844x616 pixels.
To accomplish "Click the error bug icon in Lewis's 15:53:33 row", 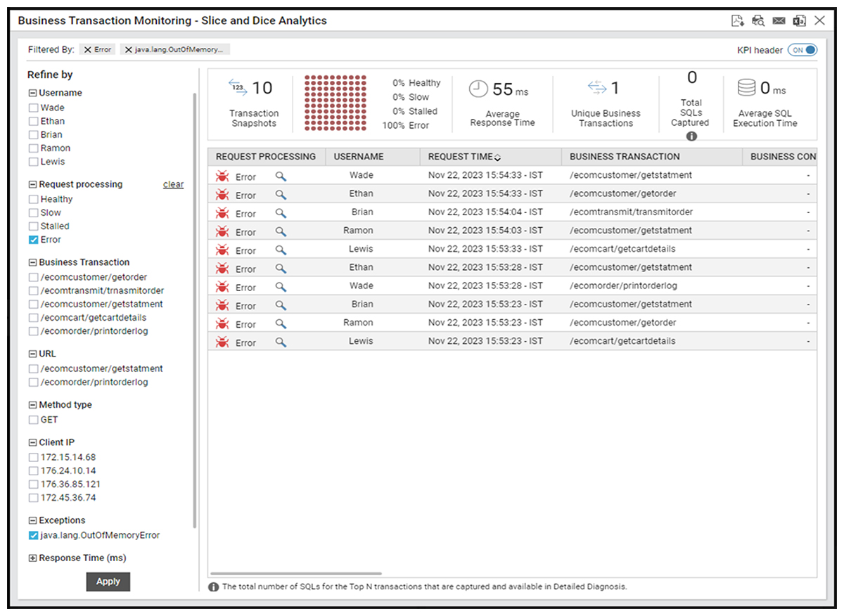I will coord(222,250).
